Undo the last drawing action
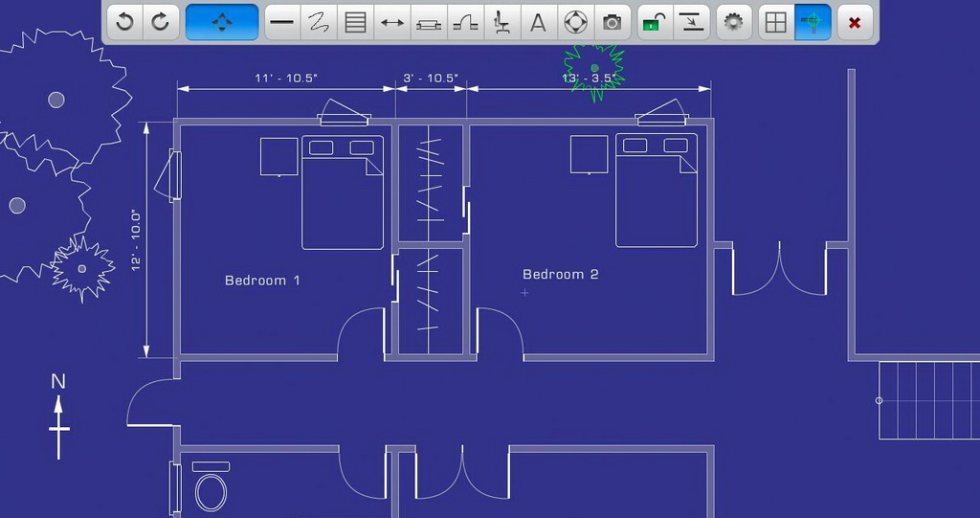 pyautogui.click(x=125, y=23)
